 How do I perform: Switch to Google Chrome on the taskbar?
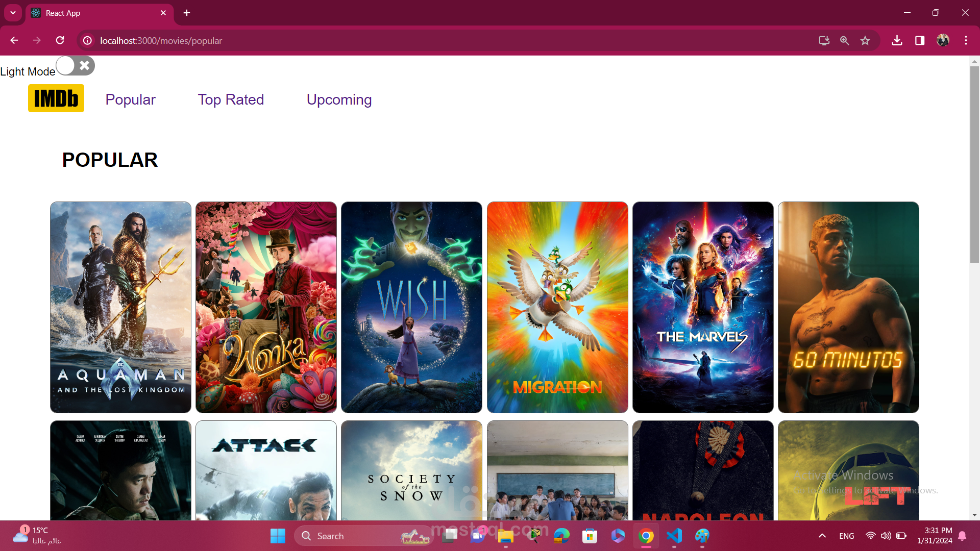[x=646, y=536]
